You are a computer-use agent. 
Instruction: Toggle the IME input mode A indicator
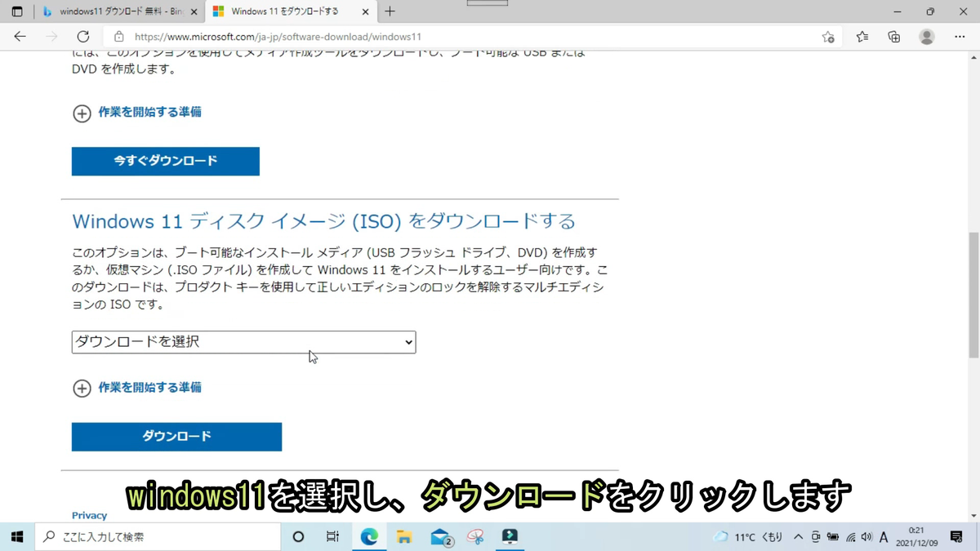pyautogui.click(x=884, y=537)
